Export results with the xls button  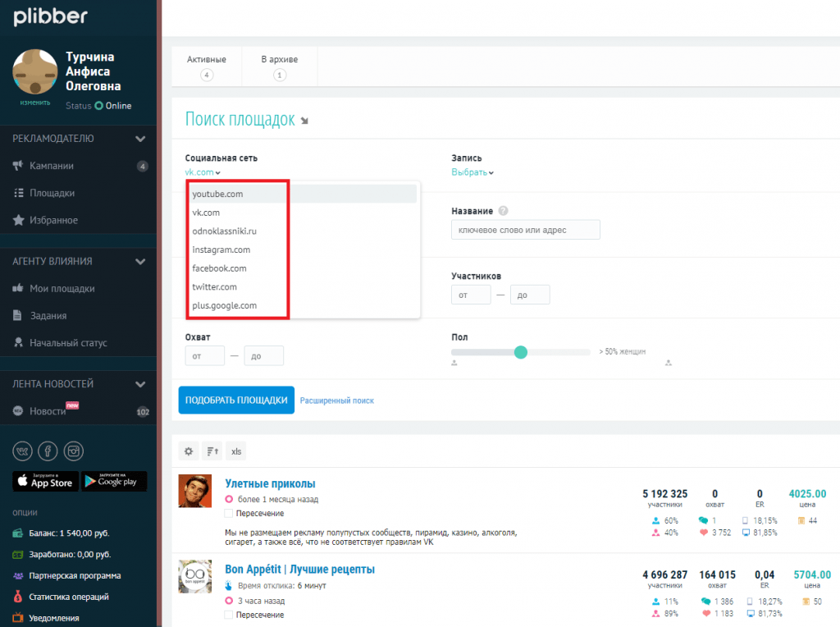point(236,451)
